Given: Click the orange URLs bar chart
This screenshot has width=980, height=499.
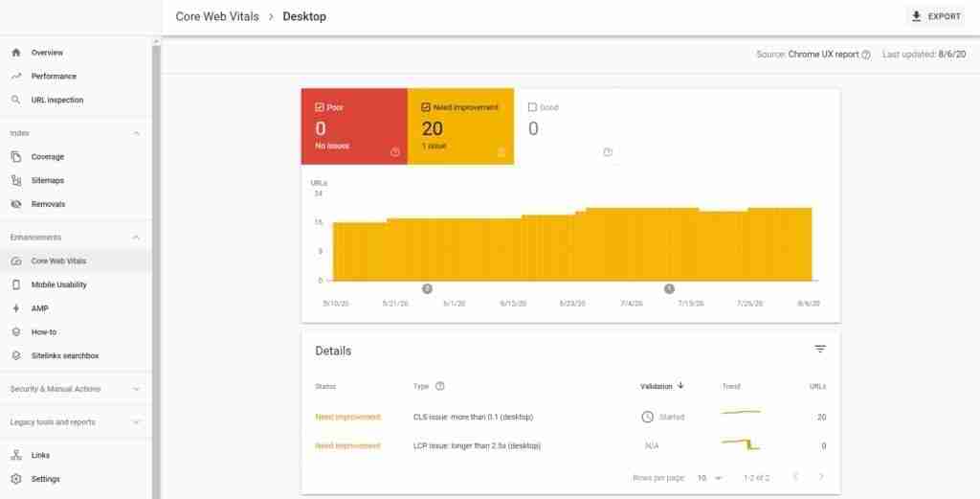Looking at the screenshot, I should pos(572,245).
